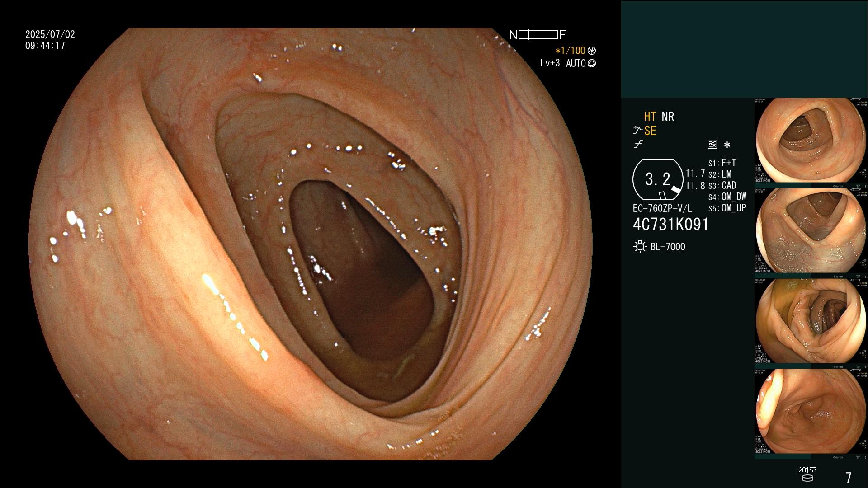Select the second thumbnail with bubbles
The height and width of the screenshot is (488, 868).
(x=811, y=230)
